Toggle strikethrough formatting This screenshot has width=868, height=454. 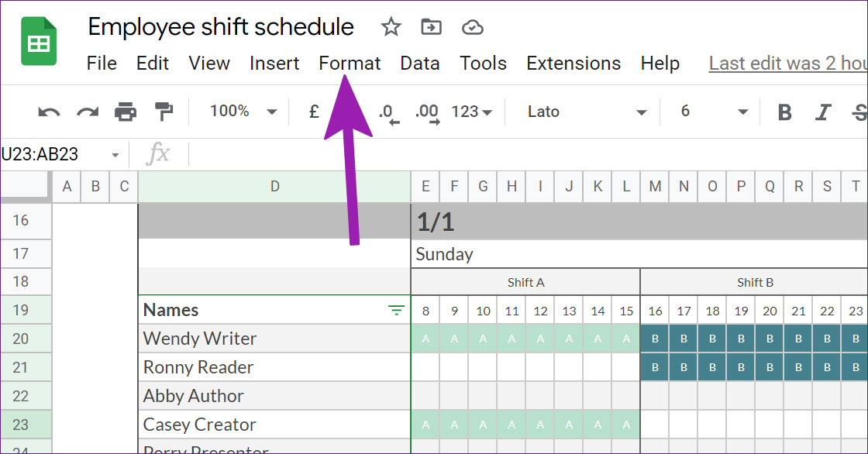tap(859, 111)
